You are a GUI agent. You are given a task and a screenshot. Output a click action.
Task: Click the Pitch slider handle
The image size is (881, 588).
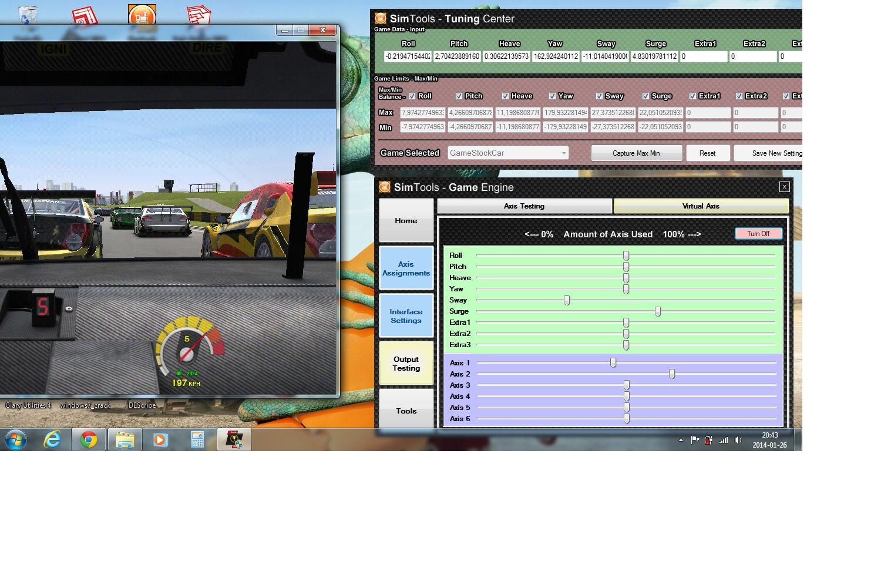(626, 267)
